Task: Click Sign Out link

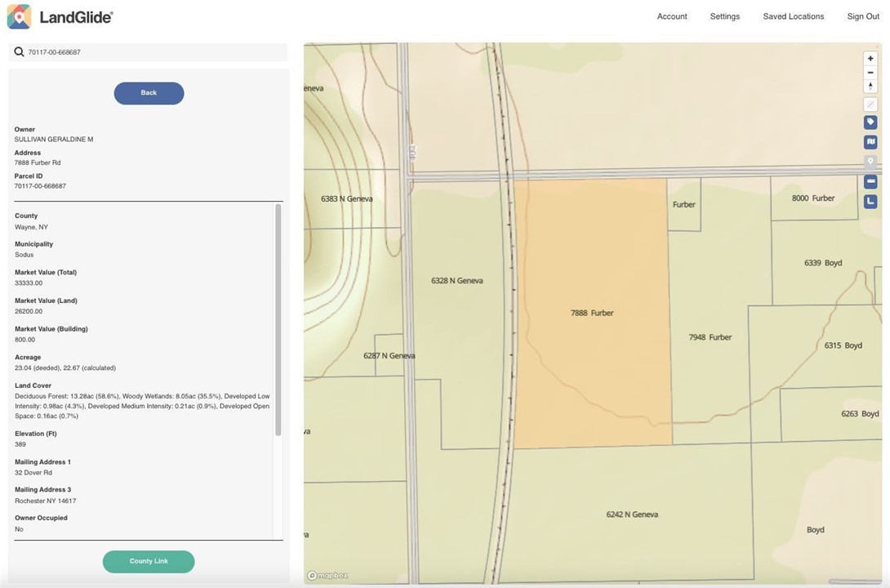Action: click(x=862, y=16)
